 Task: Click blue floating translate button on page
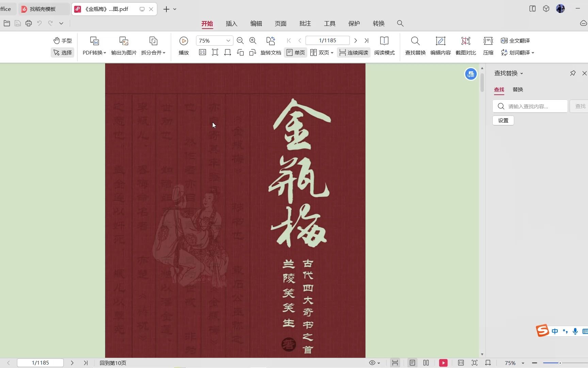tap(471, 74)
